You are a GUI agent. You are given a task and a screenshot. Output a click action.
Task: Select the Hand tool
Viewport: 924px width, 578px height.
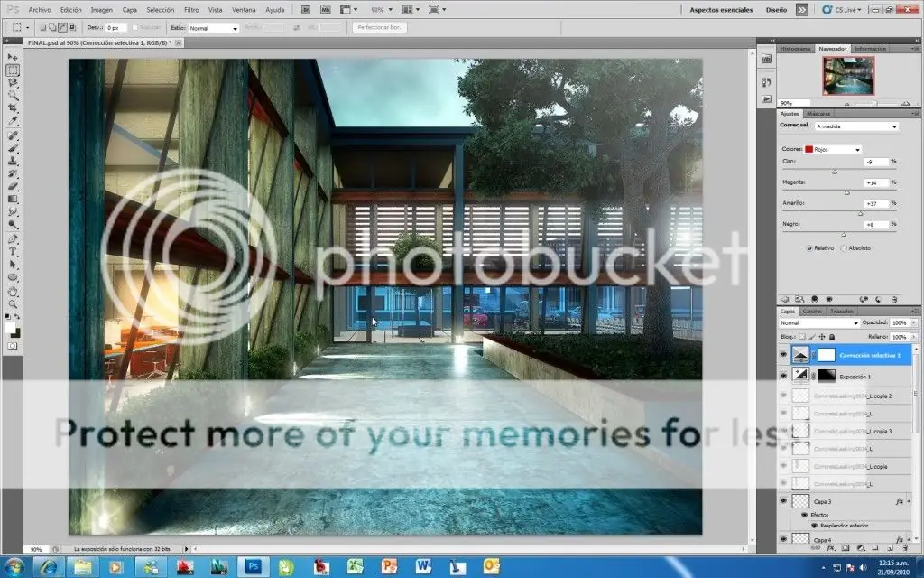pyautogui.click(x=13, y=292)
